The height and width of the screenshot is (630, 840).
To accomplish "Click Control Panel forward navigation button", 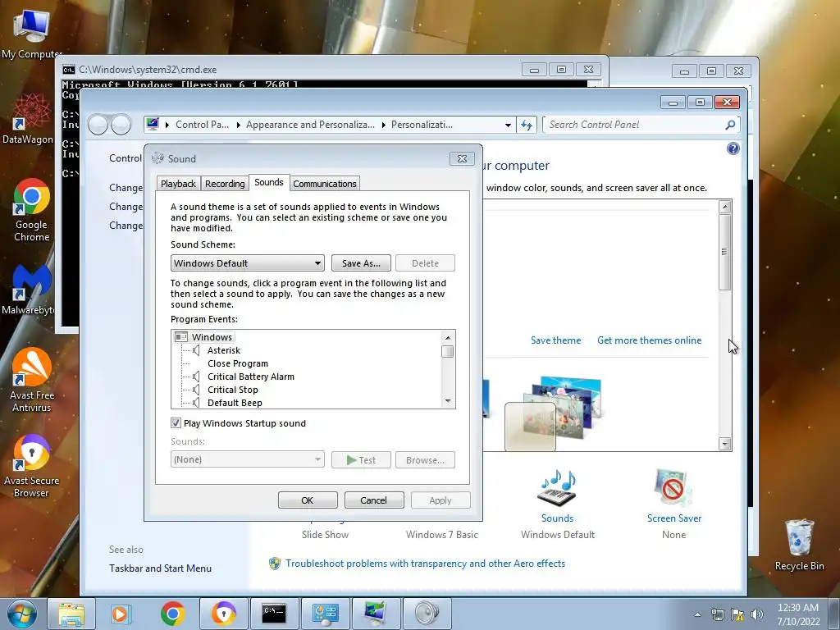I will pyautogui.click(x=121, y=125).
